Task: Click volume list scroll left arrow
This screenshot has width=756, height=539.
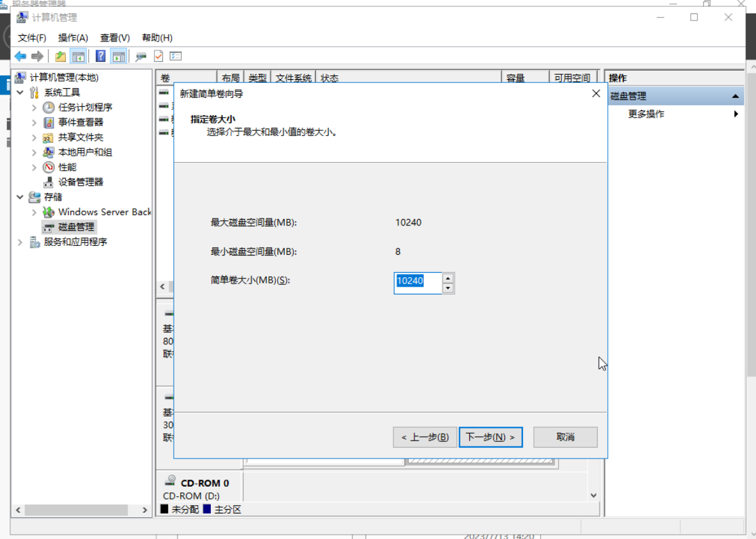Action: (162, 286)
